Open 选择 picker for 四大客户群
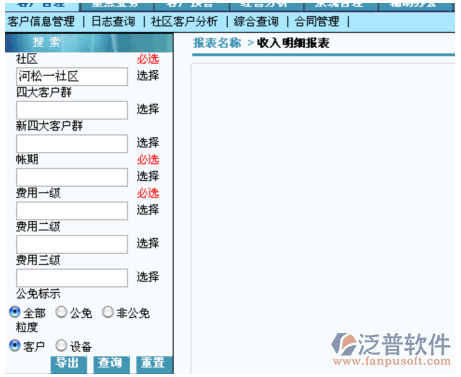 (x=148, y=109)
